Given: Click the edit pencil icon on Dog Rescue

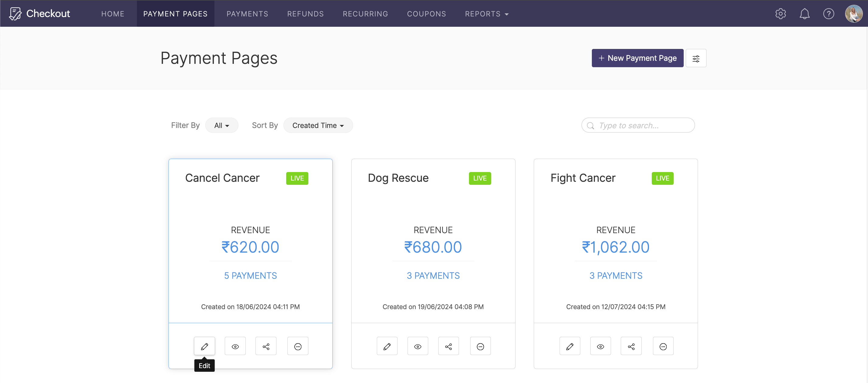Looking at the screenshot, I should [x=387, y=347].
